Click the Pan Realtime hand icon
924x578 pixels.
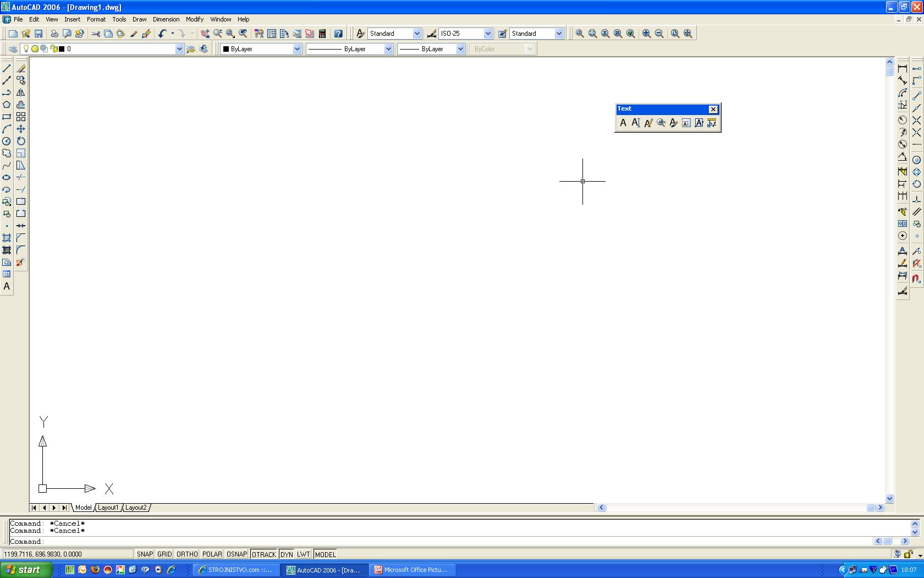205,34
